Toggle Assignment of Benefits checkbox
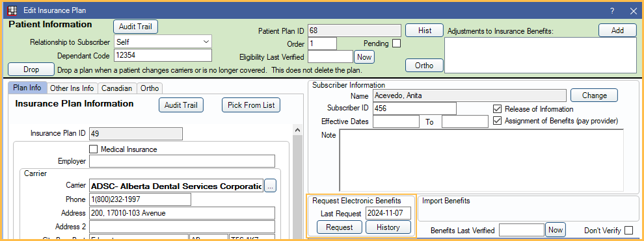The height and width of the screenshot is (241, 644). tap(497, 121)
